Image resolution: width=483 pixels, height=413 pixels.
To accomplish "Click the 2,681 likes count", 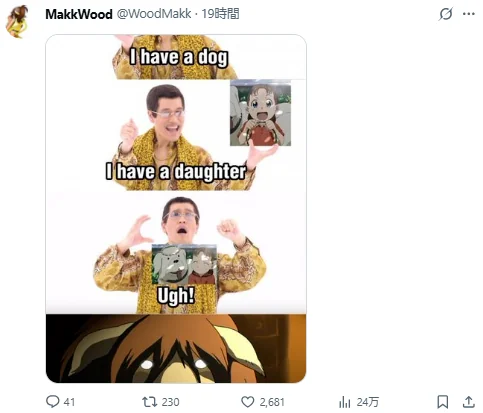I will pos(272,402).
